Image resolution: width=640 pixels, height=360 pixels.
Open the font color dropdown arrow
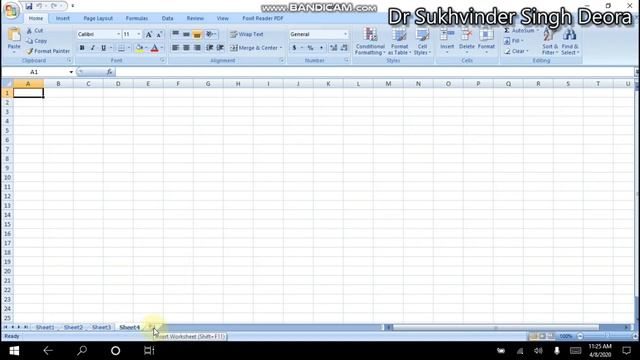coord(162,48)
